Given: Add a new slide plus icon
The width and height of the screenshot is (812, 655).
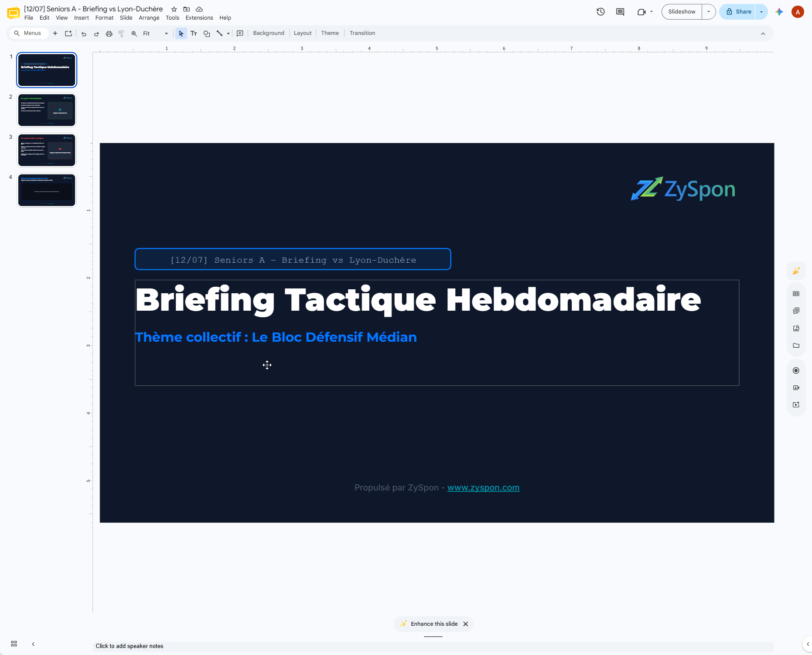Looking at the screenshot, I should click(x=55, y=33).
